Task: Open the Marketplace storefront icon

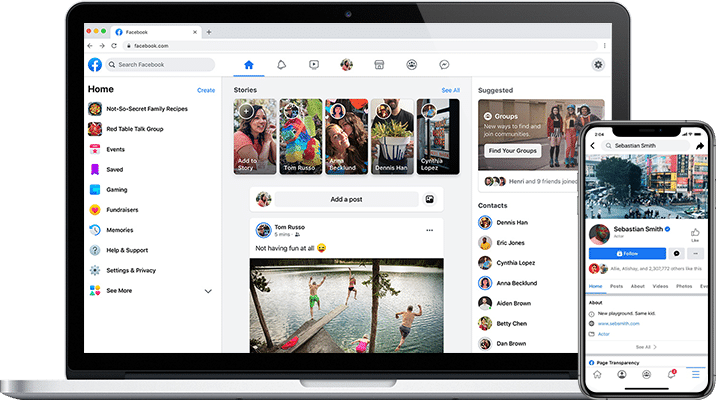Action: point(379,65)
